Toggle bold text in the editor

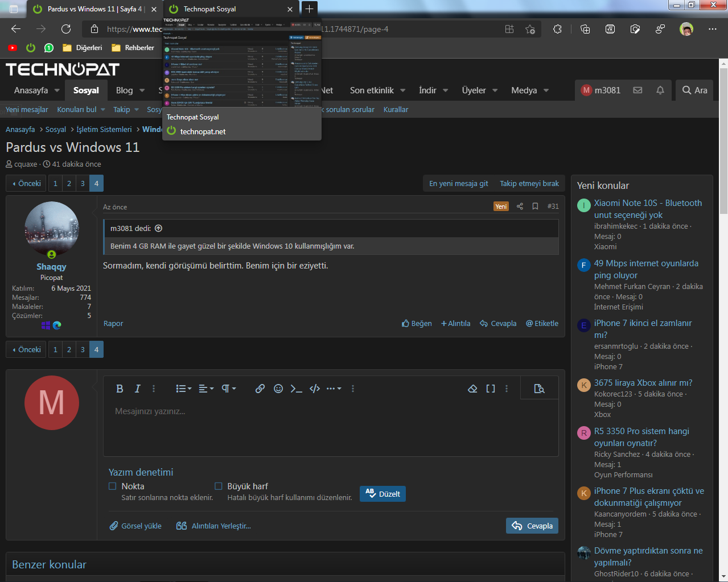120,389
